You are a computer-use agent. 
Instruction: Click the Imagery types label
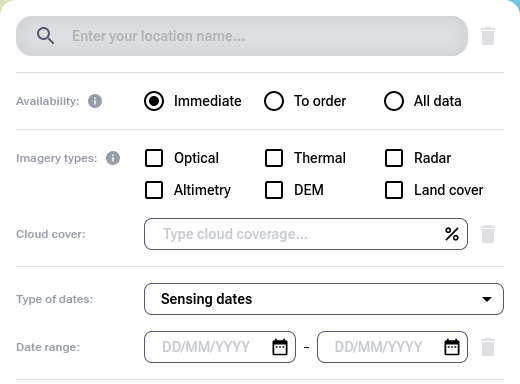click(x=57, y=158)
